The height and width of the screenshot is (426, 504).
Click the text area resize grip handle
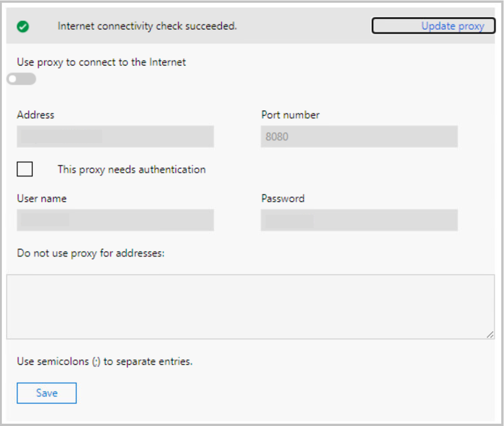490,335
